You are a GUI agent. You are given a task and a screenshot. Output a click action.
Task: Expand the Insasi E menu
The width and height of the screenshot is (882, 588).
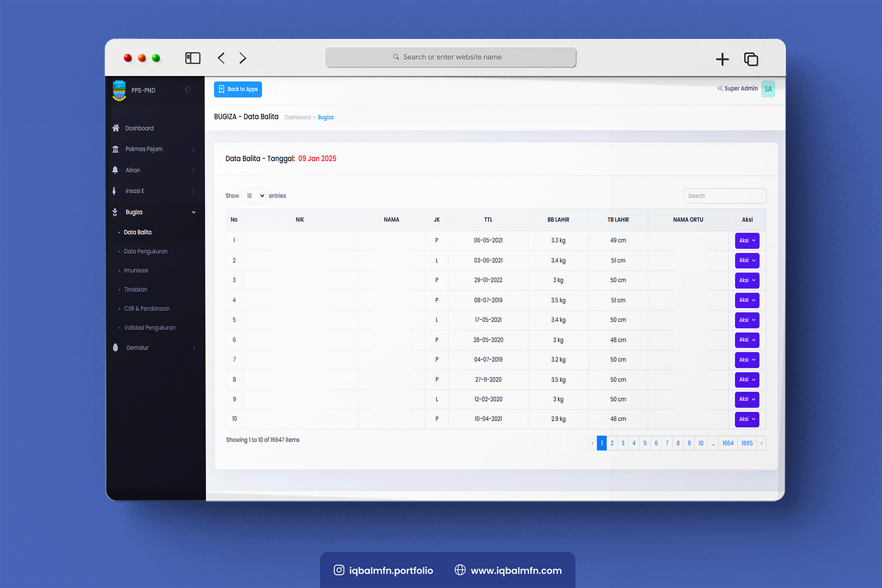pos(193,191)
